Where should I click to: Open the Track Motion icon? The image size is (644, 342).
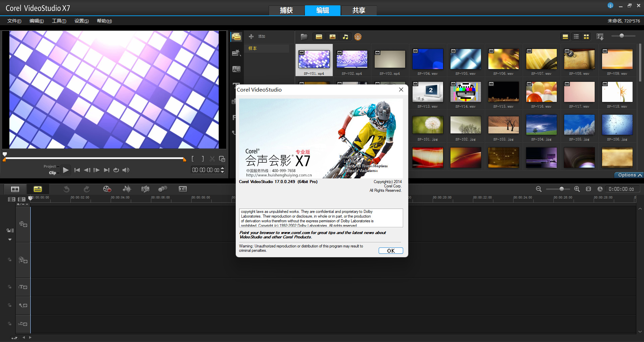tap(163, 189)
